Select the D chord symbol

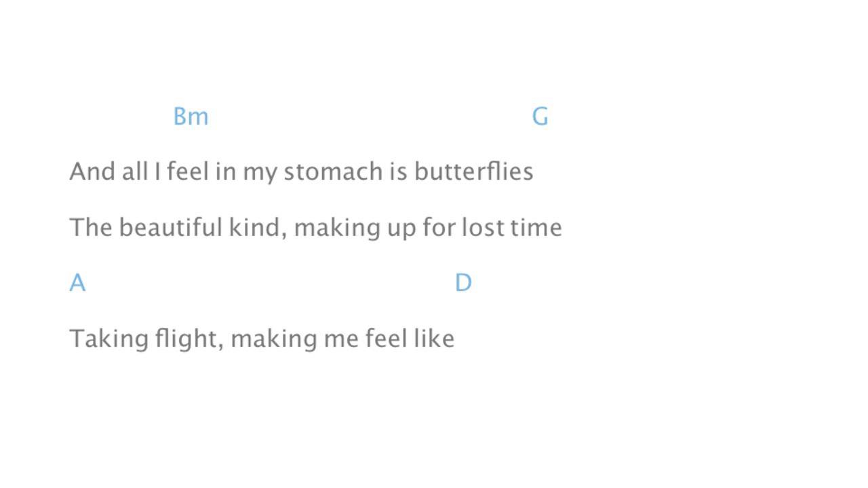pos(463,283)
